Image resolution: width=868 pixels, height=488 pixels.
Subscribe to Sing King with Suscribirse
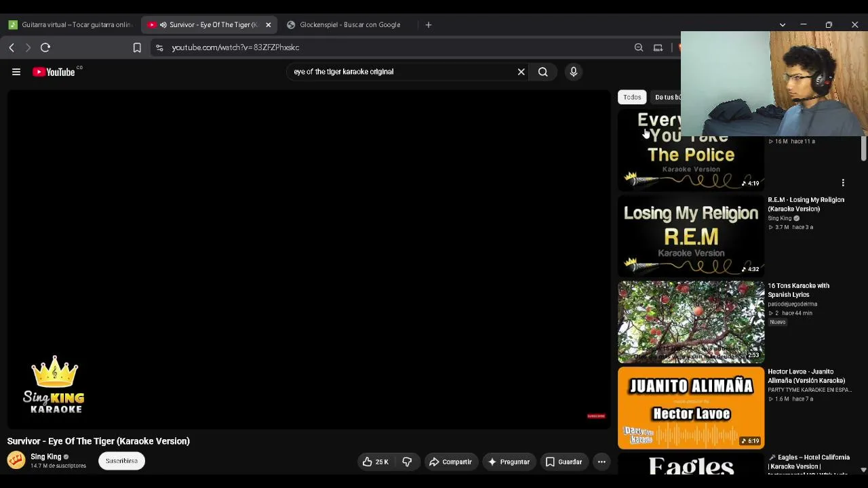tap(121, 461)
